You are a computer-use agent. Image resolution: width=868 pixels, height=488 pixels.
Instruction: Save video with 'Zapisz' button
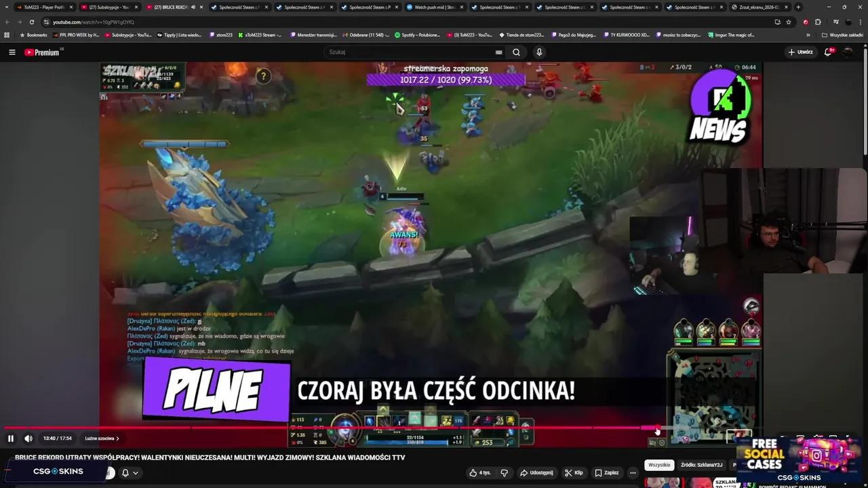607,472
